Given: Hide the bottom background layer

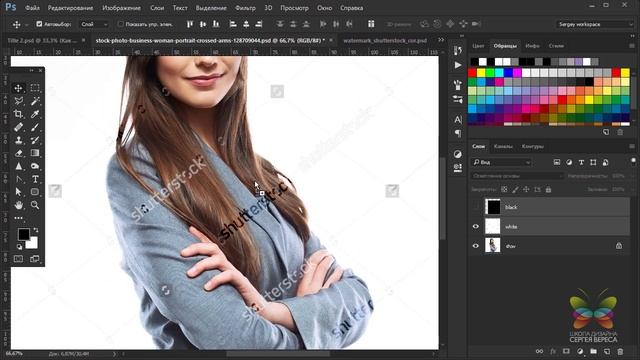Looking at the screenshot, I should (476, 246).
